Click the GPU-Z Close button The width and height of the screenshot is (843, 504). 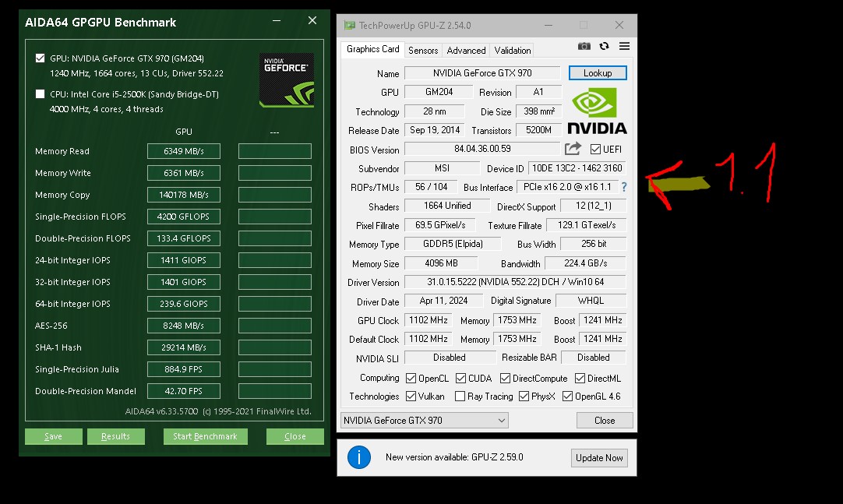coord(605,420)
